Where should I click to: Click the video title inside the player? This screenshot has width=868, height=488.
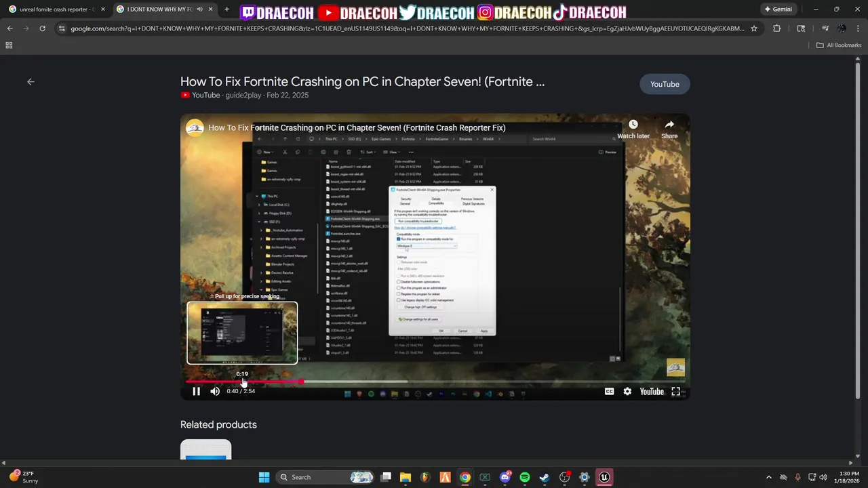pos(357,127)
